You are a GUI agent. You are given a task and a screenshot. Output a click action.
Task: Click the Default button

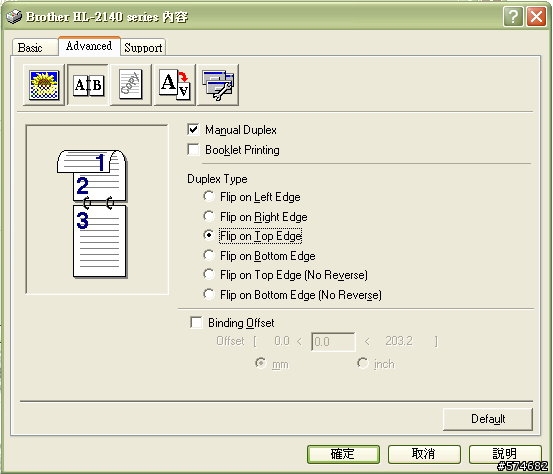click(488, 419)
